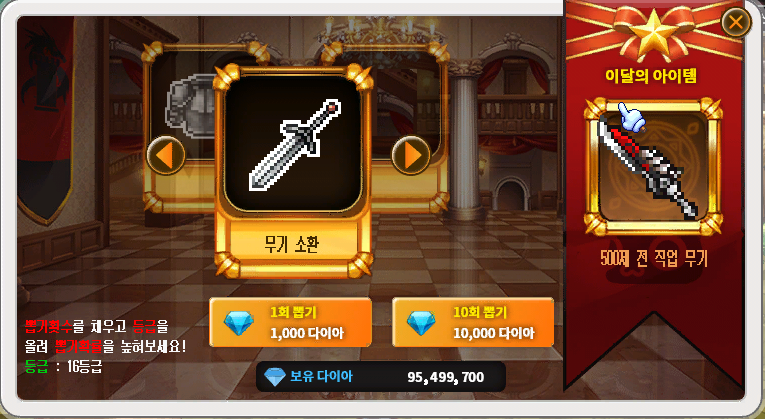
Task: Click the diamond icon on 10회 뽑기
Action: (421, 322)
